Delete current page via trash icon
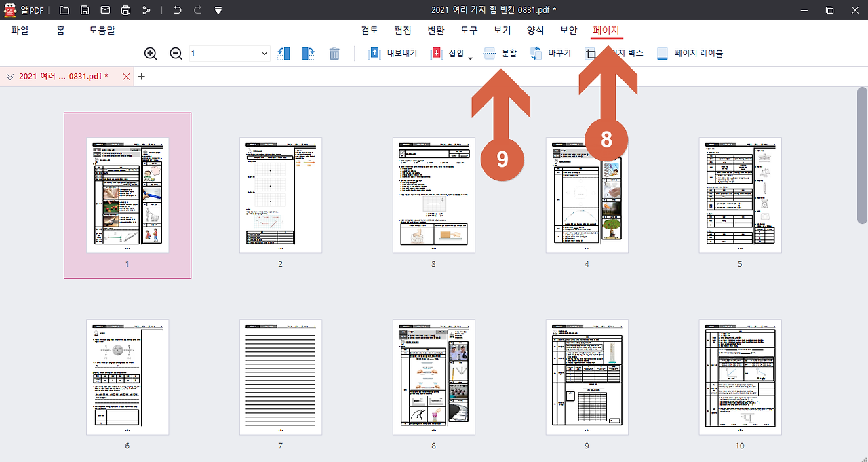The image size is (868, 462). point(334,53)
